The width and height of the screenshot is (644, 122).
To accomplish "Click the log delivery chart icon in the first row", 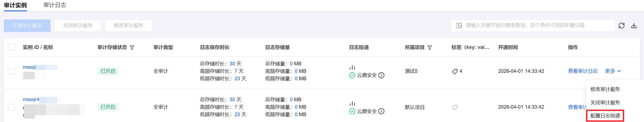I will pyautogui.click(x=352, y=67).
